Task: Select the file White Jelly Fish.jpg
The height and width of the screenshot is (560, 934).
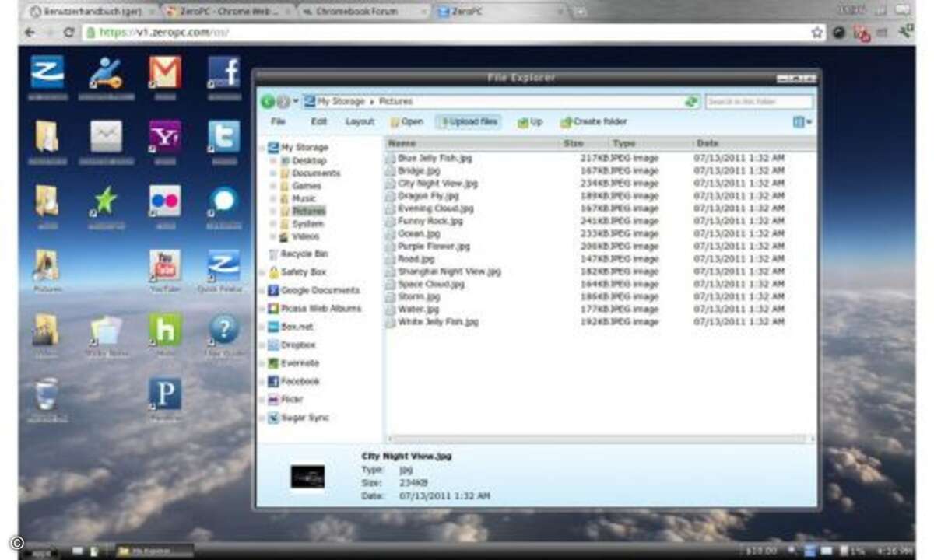Action: pos(433,322)
